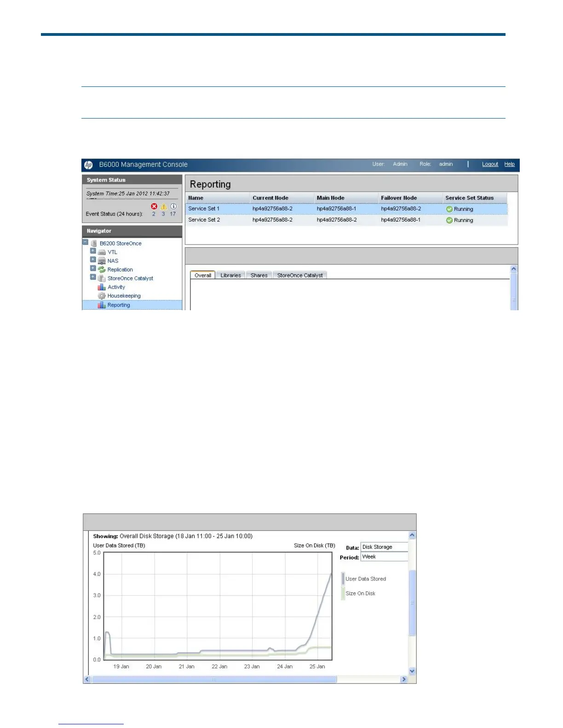Click the Help link
This screenshot has height=728, width=563.
(509, 164)
